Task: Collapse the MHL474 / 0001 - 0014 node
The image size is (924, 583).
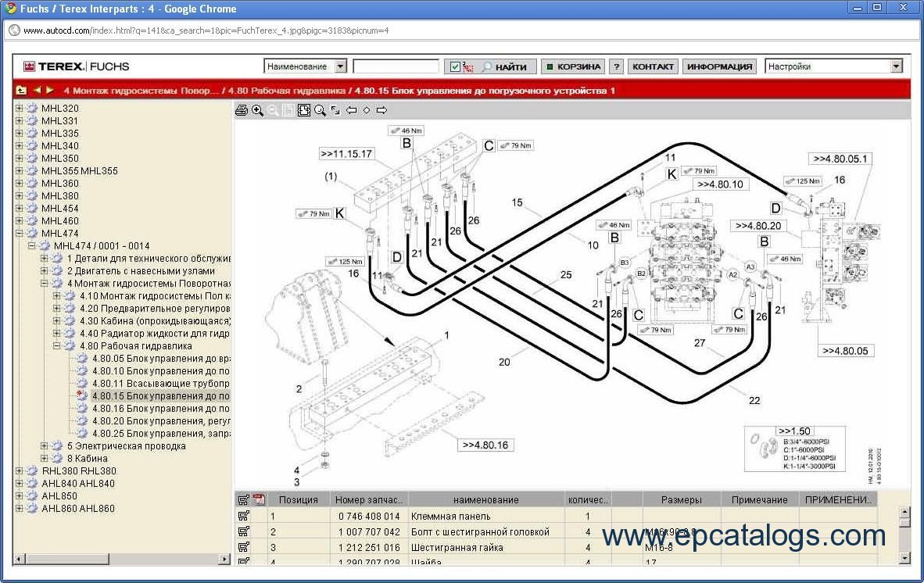Action: click(x=32, y=245)
